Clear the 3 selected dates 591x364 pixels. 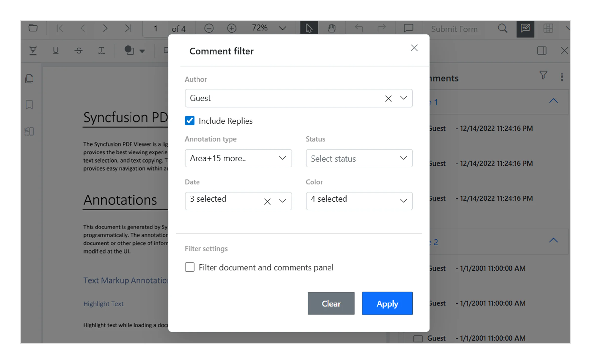(267, 202)
